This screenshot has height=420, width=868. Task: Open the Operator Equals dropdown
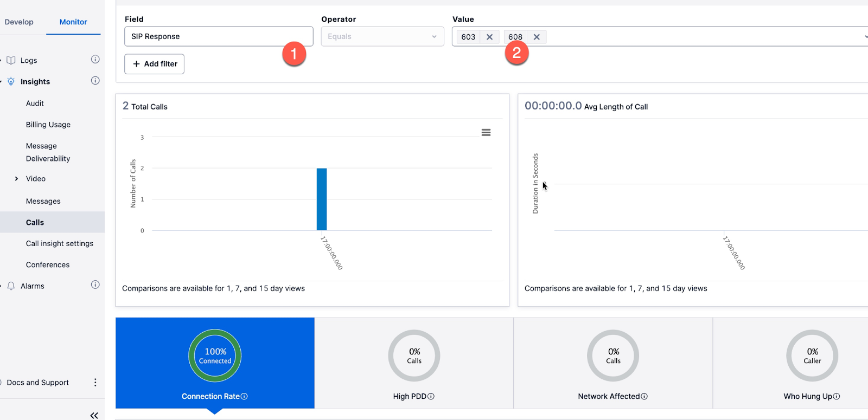pyautogui.click(x=382, y=36)
